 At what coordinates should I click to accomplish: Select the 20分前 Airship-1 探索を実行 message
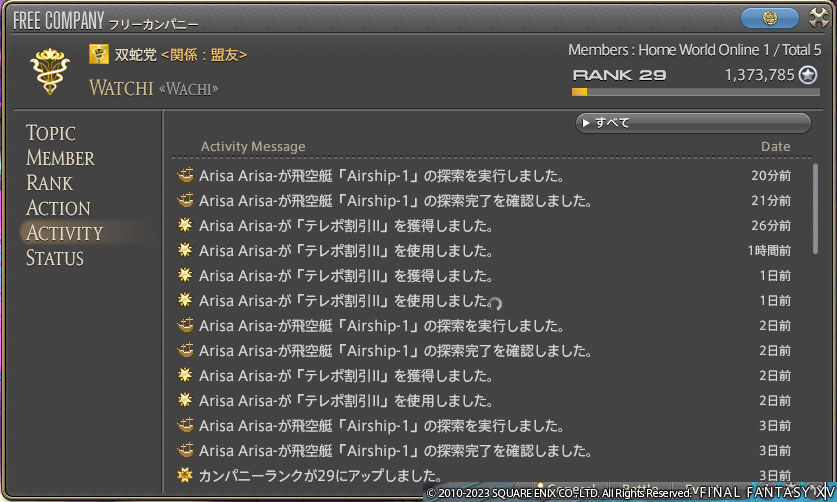pos(382,176)
